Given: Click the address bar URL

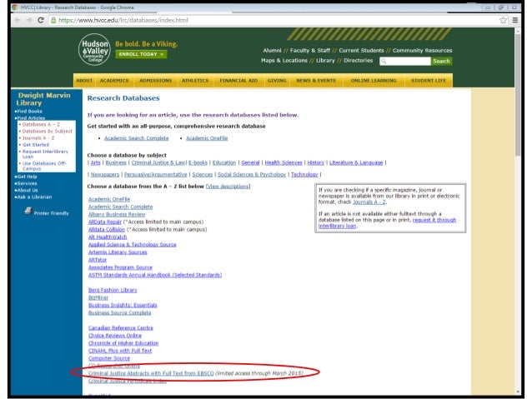Looking at the screenshot, I should click(x=123, y=20).
